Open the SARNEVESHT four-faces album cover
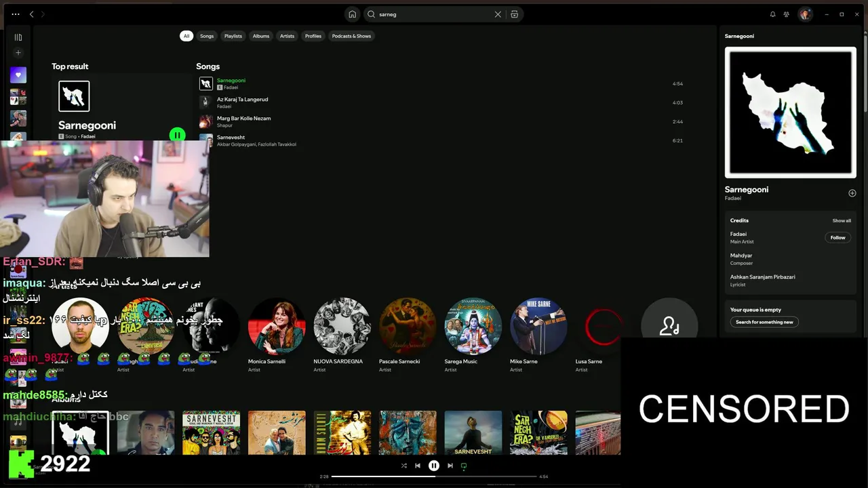Viewport: 868px width, 488px height. click(211, 432)
